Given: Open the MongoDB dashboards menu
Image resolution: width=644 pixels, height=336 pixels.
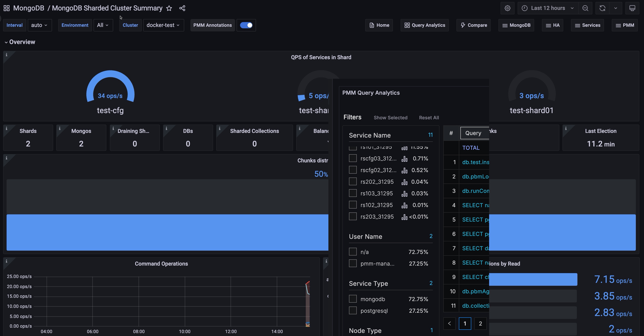Looking at the screenshot, I should click(x=516, y=25).
